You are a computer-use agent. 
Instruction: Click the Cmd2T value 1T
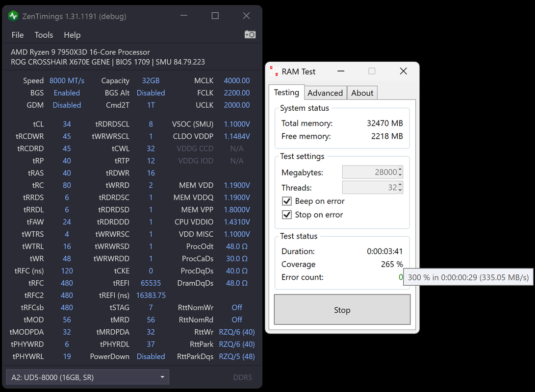tap(151, 105)
